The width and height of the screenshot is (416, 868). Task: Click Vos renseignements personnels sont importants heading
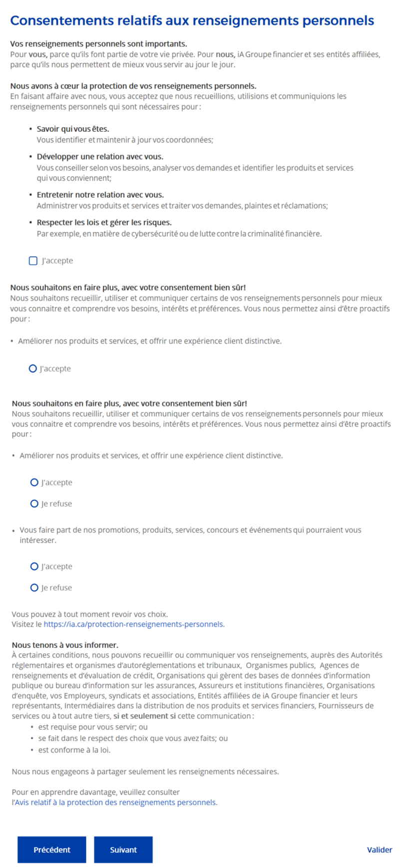click(99, 44)
